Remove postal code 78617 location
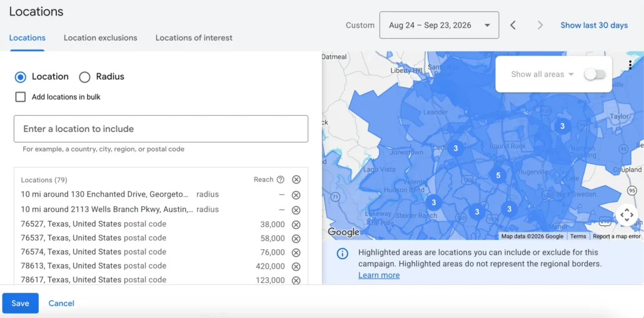This screenshot has height=318, width=644. click(x=296, y=280)
